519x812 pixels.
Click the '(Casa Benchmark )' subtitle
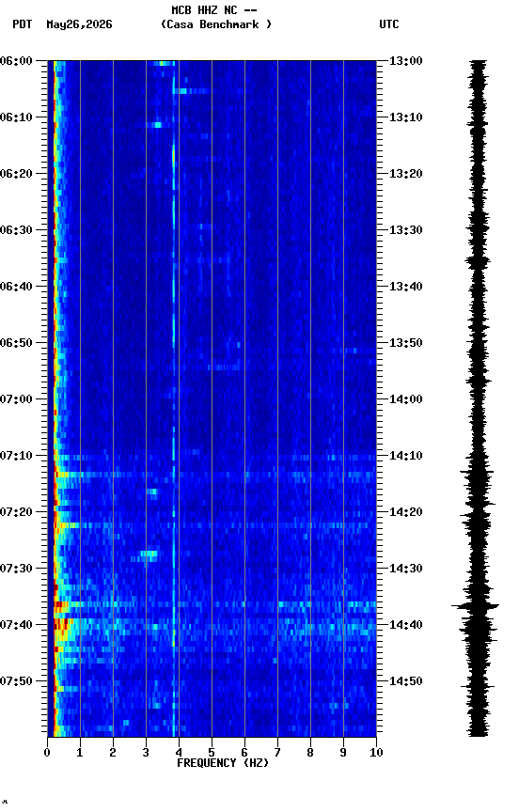point(216,24)
